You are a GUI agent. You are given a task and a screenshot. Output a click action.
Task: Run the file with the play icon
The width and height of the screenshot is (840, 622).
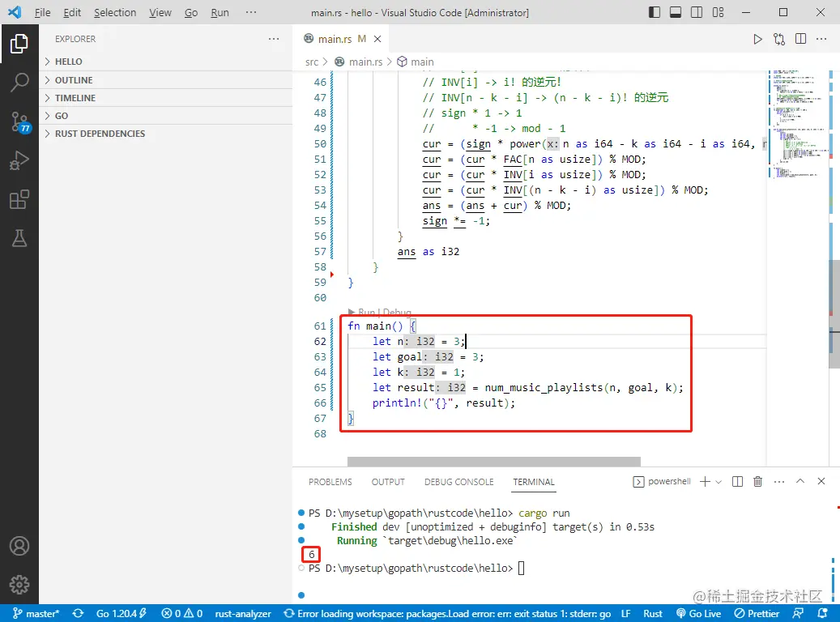coord(757,39)
